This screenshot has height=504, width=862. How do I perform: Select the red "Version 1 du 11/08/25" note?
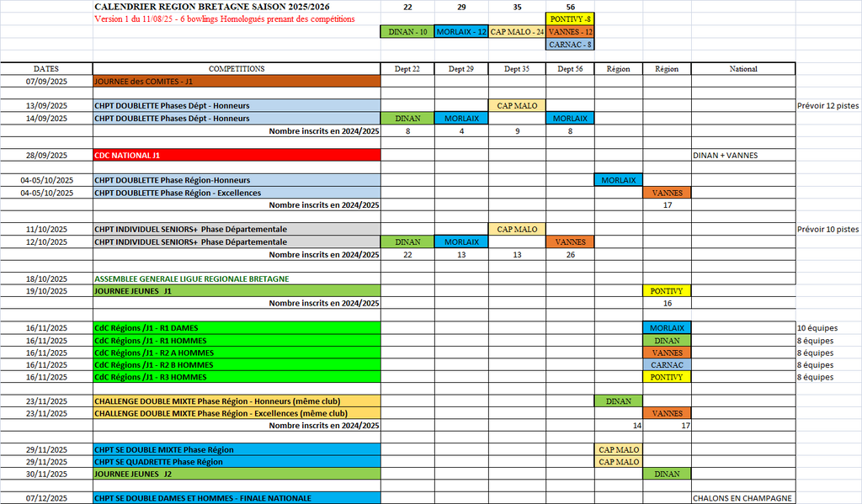(224, 19)
